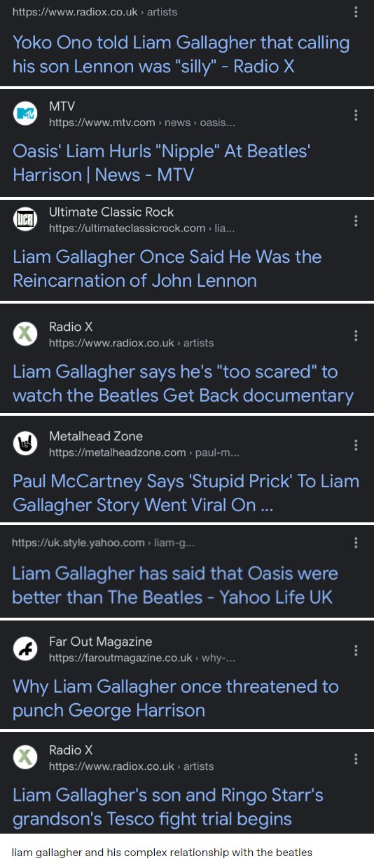Click the Ultimate Classic Rock UCR favicon
This screenshot has width=374, height=868.
[x=26, y=220]
